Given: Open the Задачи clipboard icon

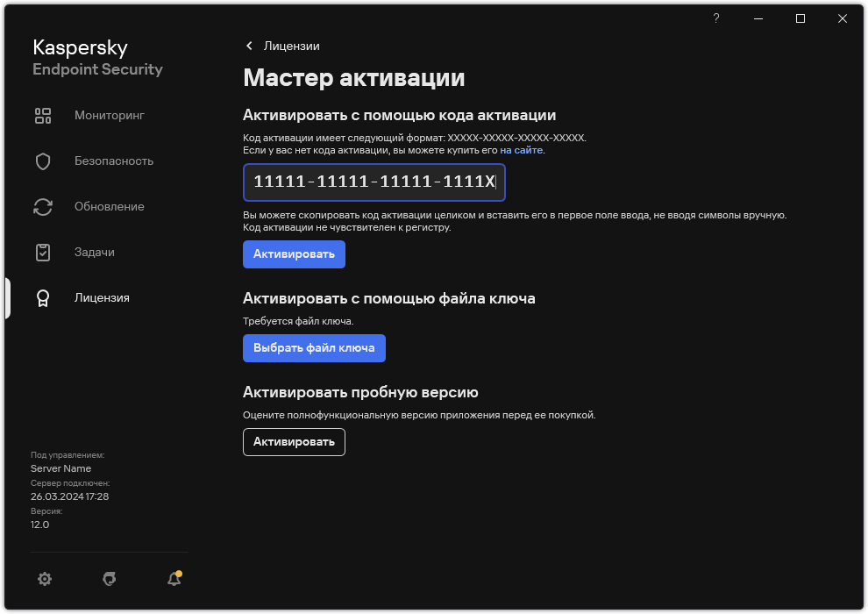Looking at the screenshot, I should coord(43,252).
